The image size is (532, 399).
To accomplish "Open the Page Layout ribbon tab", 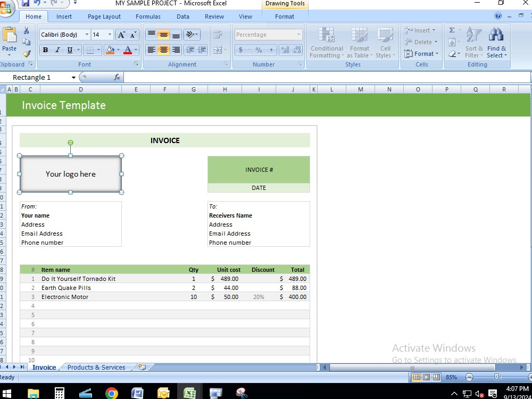I will [x=104, y=16].
